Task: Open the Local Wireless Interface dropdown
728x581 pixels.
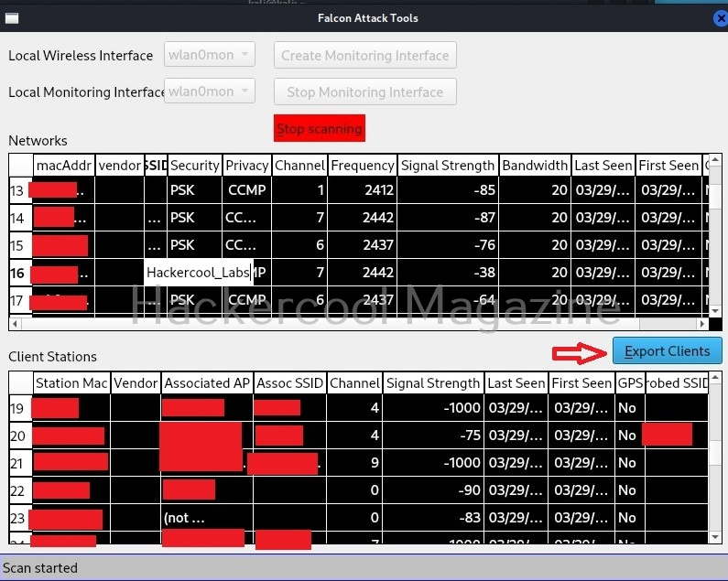Action: [x=210, y=54]
